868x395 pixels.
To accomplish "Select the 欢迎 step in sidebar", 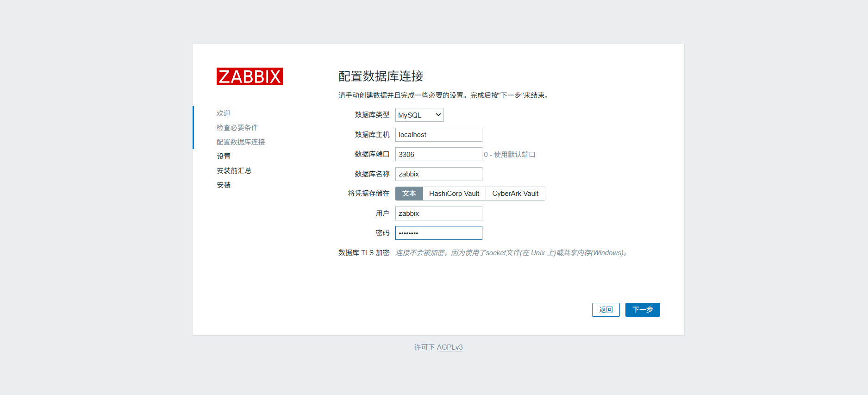I will tap(223, 113).
